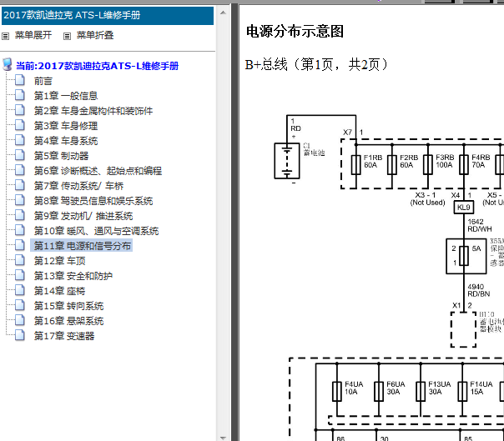Open 第1章 一般信息

66,96
